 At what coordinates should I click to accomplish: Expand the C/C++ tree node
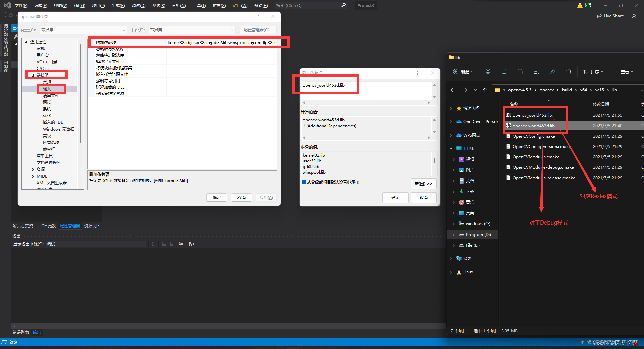[33, 69]
